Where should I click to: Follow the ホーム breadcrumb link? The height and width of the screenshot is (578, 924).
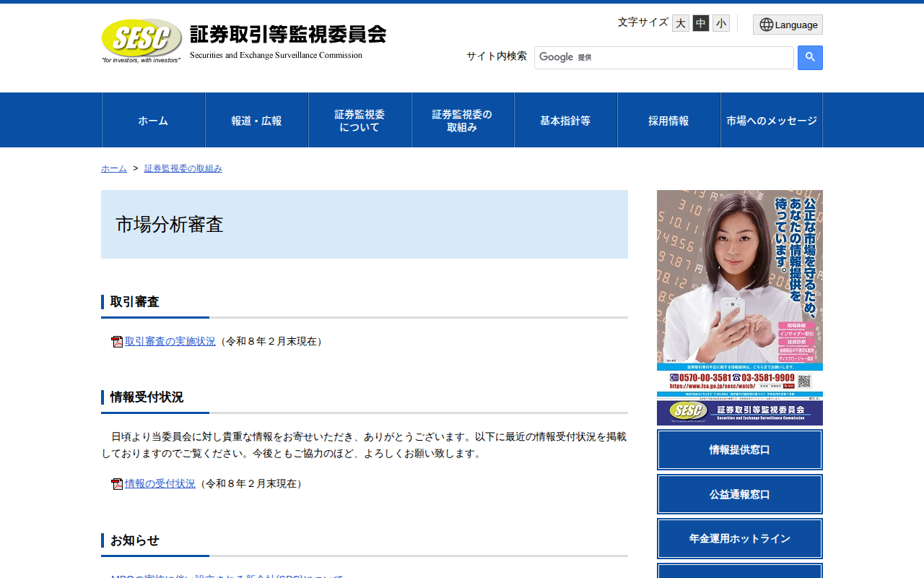[x=113, y=168]
